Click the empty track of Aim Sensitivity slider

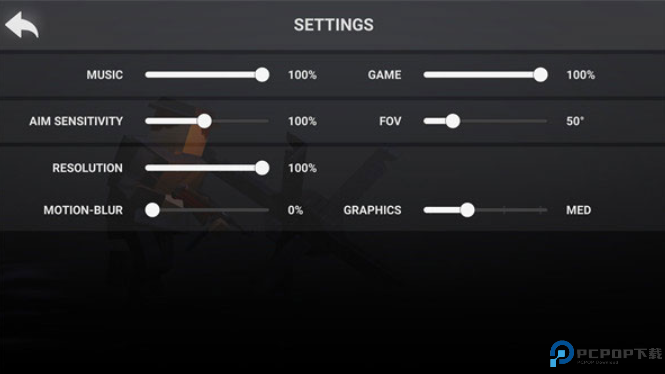pos(240,121)
